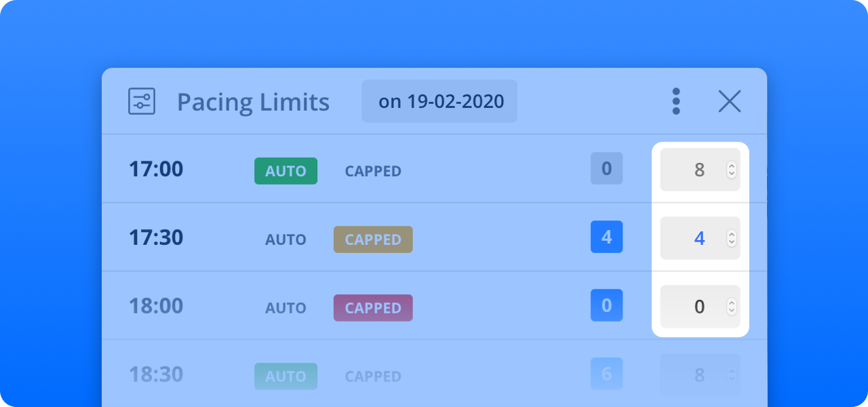The width and height of the screenshot is (868, 407).
Task: Open the date picker showing 19-02-2020
Action: point(439,102)
